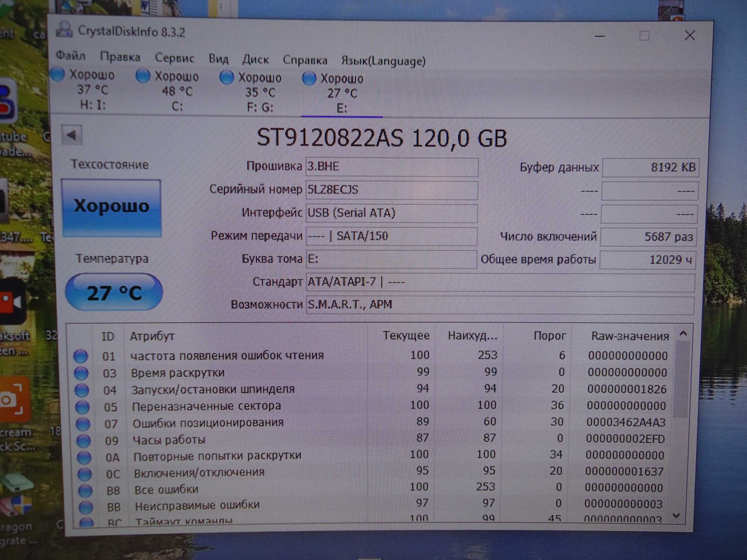
Task: Click the Атрибут column header
Action: (152, 336)
